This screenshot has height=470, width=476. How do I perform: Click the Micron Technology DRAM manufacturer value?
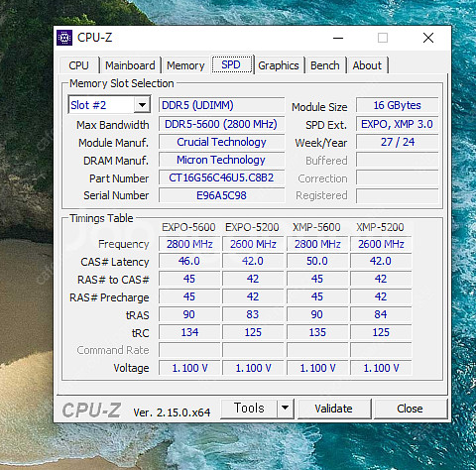[221, 160]
